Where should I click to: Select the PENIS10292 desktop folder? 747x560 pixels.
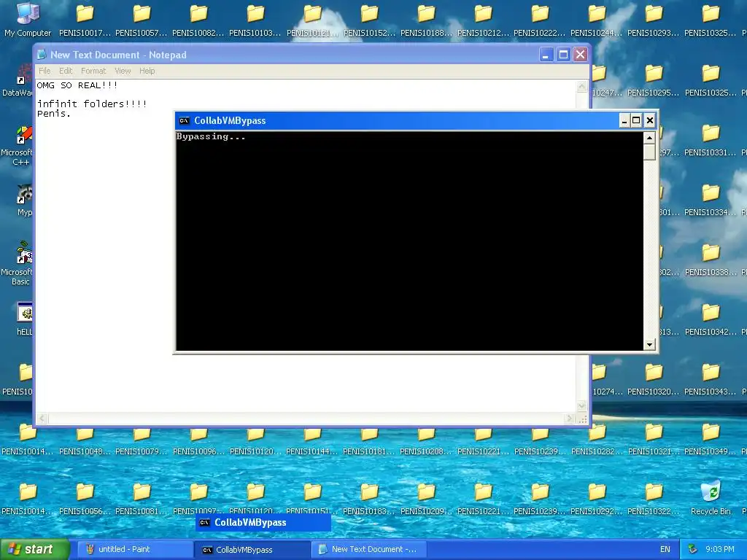(597, 499)
